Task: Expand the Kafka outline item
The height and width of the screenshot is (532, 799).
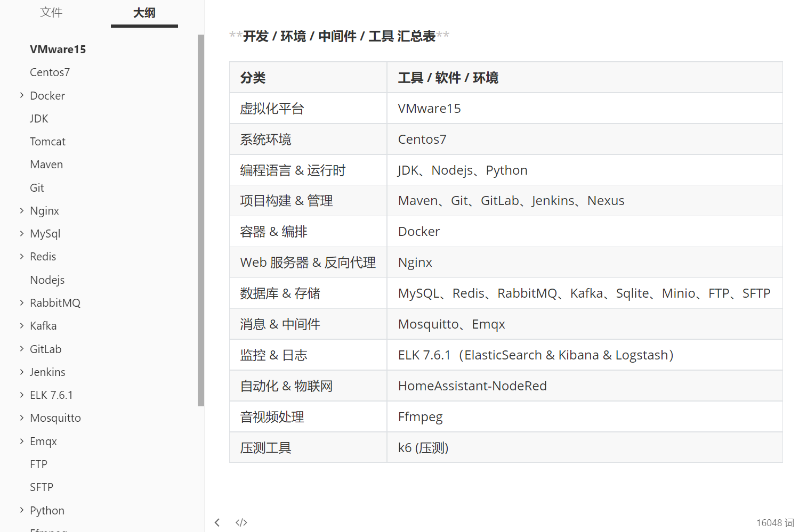Action: pyautogui.click(x=22, y=325)
